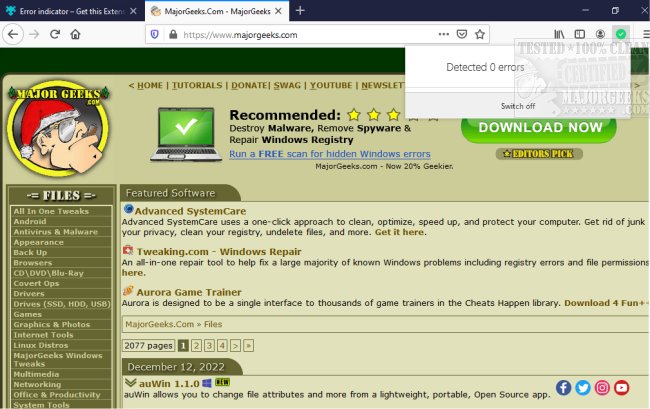Open Facebook social icon
Viewport: 650px width, 409px height.
point(563,388)
